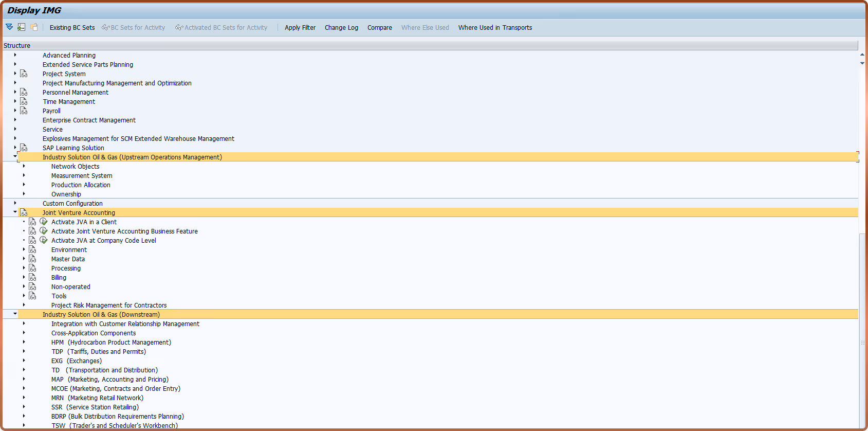Collapse Industry Solution Oil & Gas Downstream node
Screen dimensions: 868x431
tap(15, 314)
